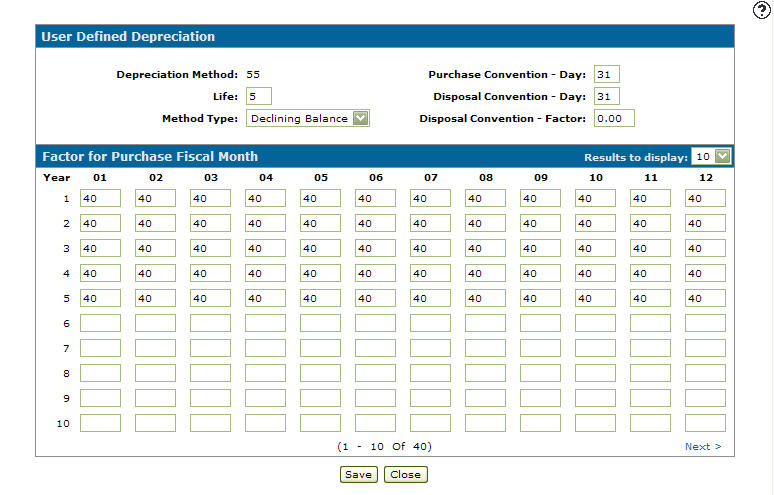Select Year 2 month 11 factor field

(650, 223)
